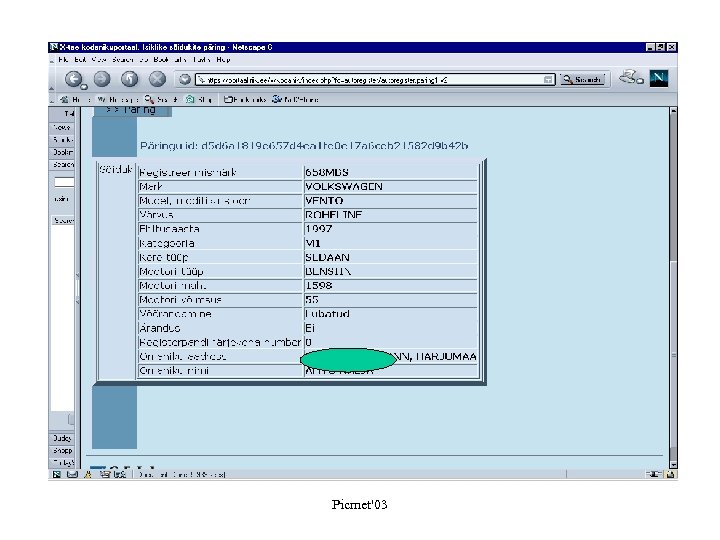Click the Shop link in personal toolbar
The width and height of the screenshot is (720, 540).
click(199, 99)
